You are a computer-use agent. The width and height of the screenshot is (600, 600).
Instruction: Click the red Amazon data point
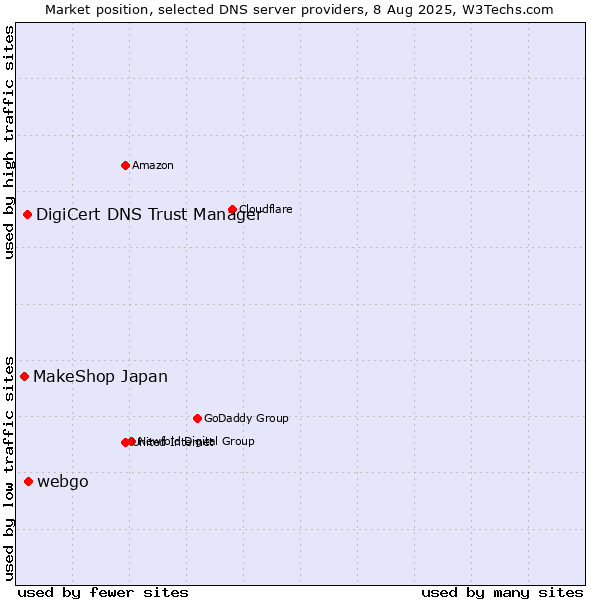coord(125,165)
